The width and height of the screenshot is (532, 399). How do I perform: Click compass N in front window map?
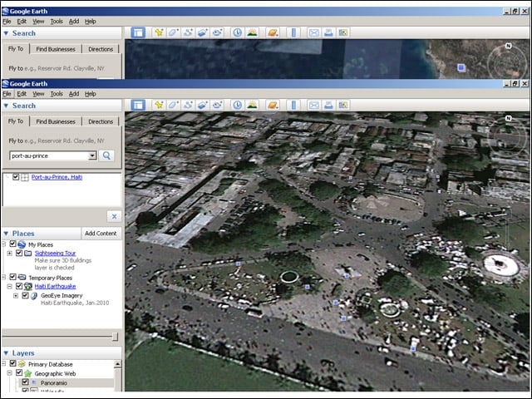(508, 118)
